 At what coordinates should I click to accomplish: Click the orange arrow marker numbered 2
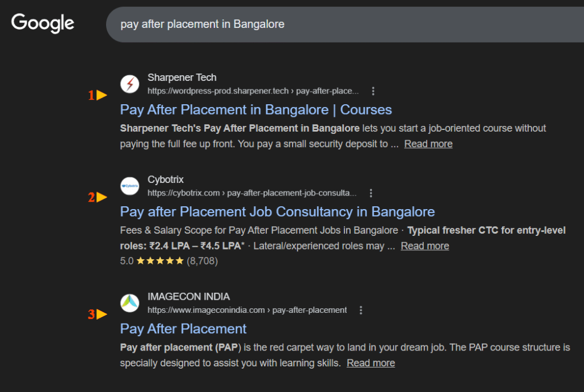click(x=102, y=198)
